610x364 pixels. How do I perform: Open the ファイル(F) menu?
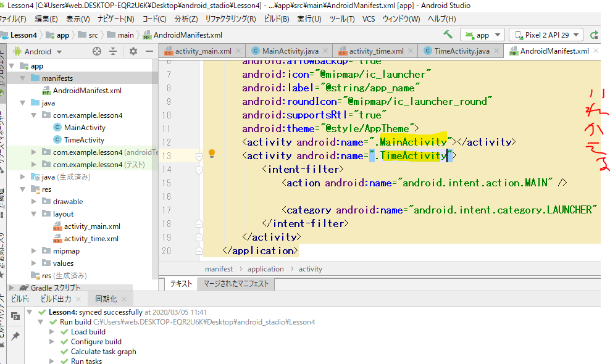pos(13,19)
